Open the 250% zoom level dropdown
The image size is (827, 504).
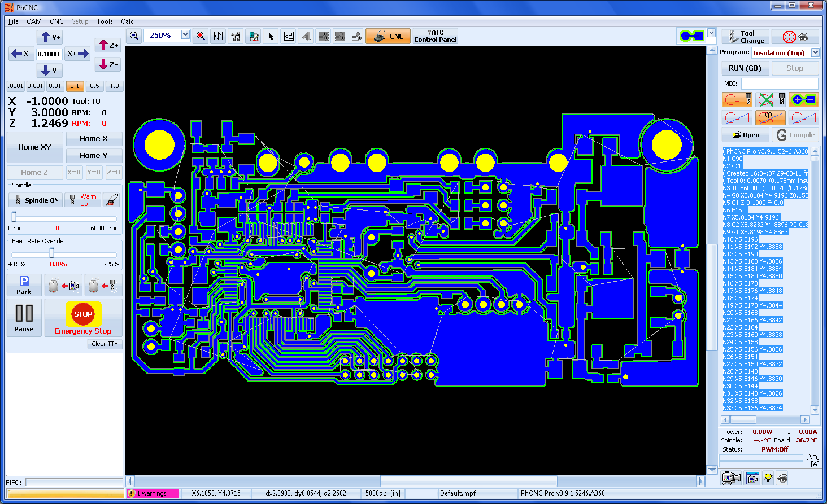pyautogui.click(x=185, y=35)
